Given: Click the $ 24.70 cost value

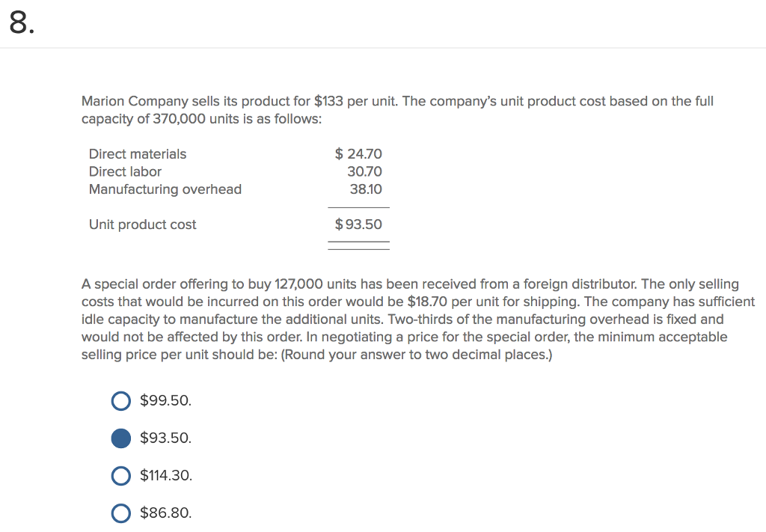Looking at the screenshot, I should pos(358,154).
